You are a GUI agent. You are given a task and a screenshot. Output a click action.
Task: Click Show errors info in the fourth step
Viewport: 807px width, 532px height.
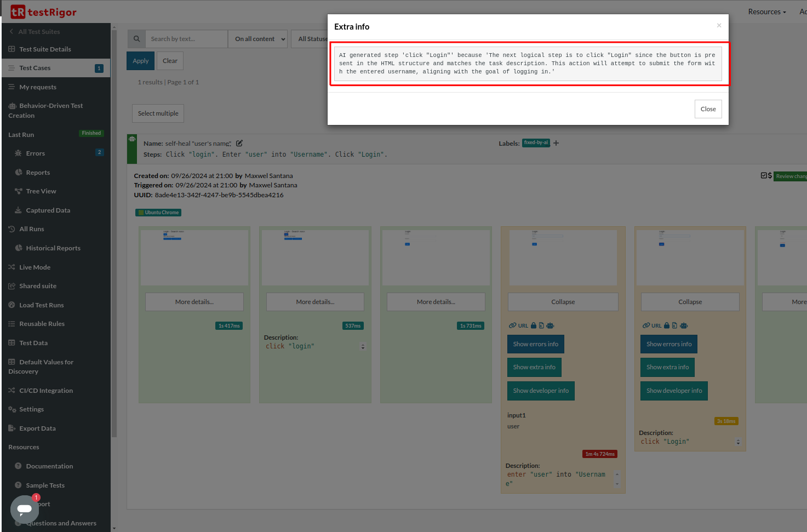535,344
